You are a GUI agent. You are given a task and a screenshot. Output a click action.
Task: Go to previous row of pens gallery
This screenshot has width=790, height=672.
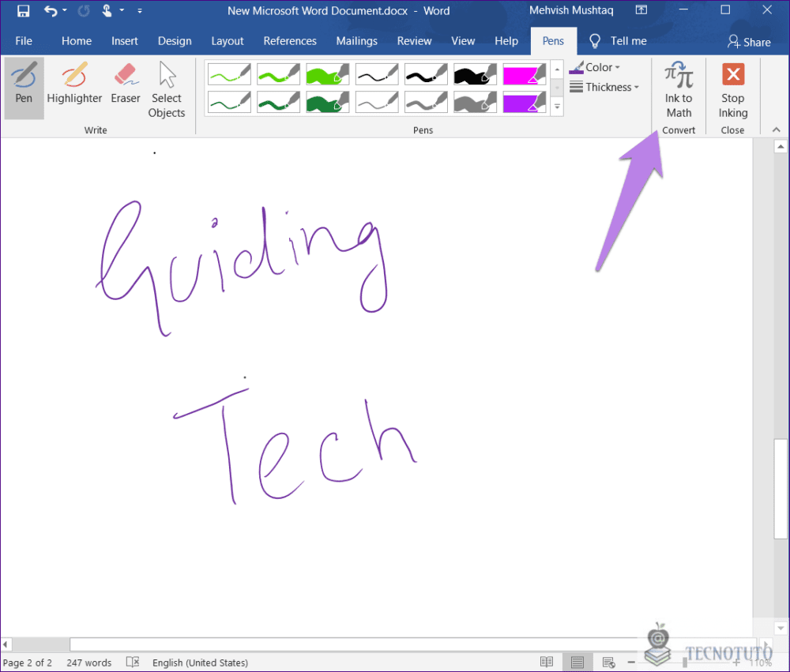click(557, 69)
